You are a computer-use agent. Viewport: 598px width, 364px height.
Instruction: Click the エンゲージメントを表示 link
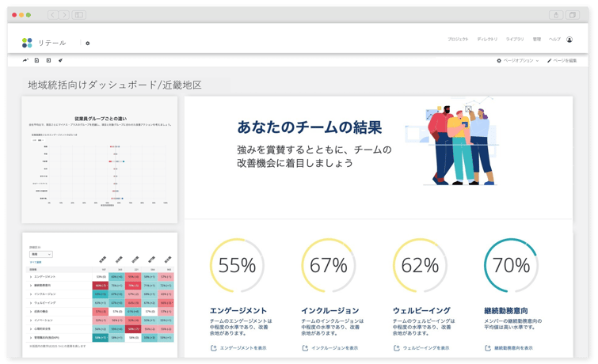click(243, 348)
